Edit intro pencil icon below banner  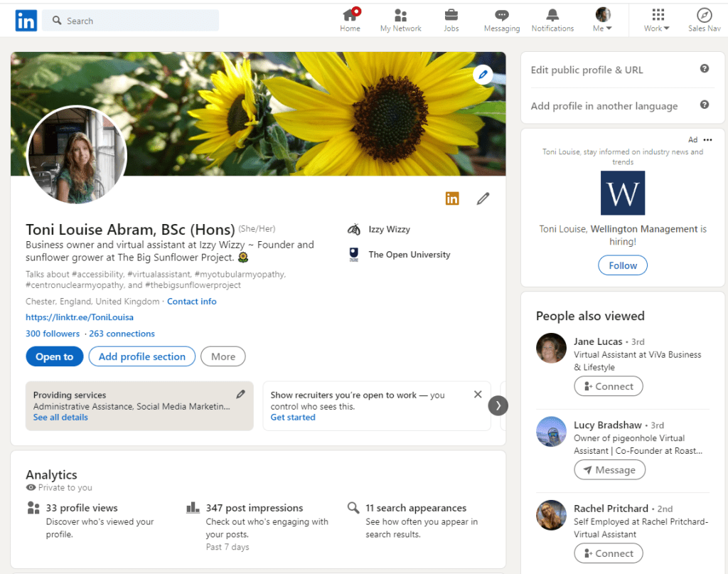point(483,198)
